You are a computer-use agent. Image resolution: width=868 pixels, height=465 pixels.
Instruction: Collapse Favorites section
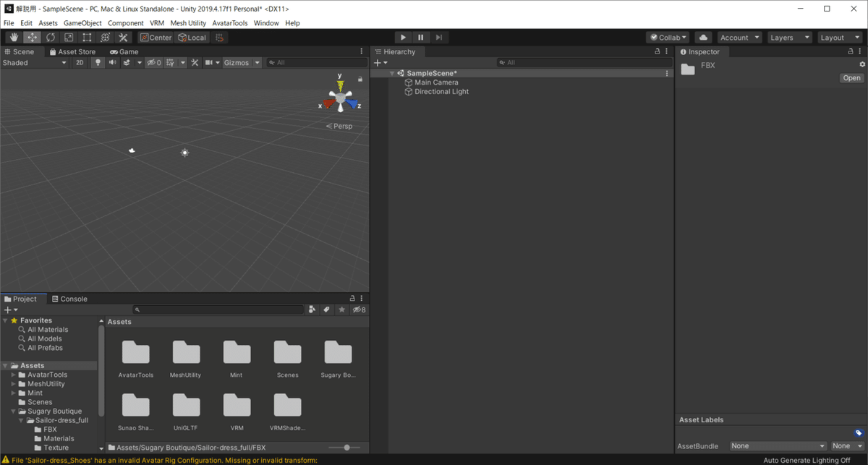5,320
